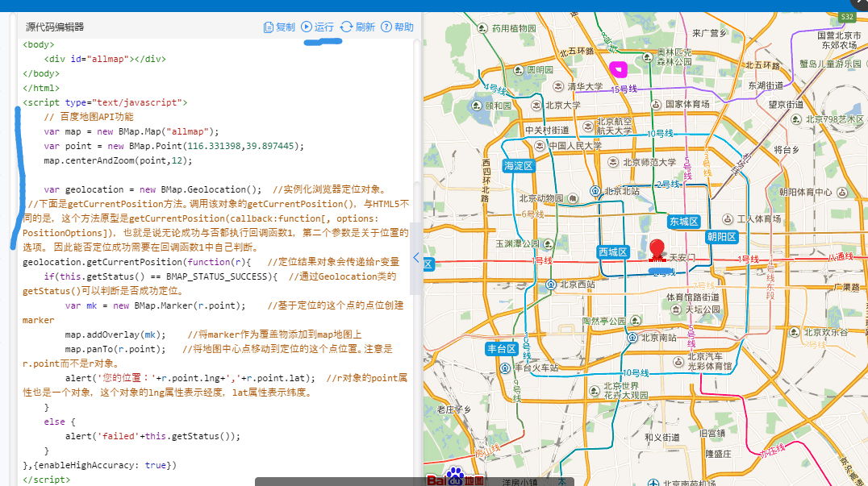This screenshot has width=868, height=486.
Task: Click the 中国人民大学 icon
Action: [539, 145]
